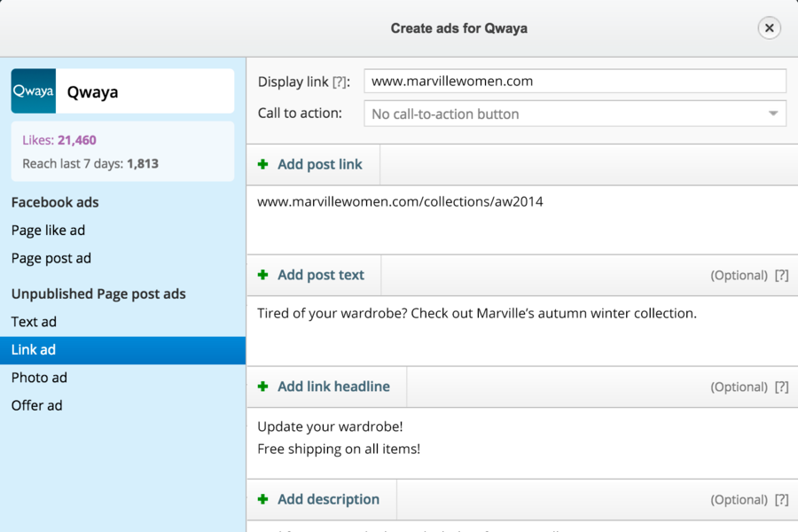Choose Text ad from sidebar
798x532 pixels.
click(34, 322)
